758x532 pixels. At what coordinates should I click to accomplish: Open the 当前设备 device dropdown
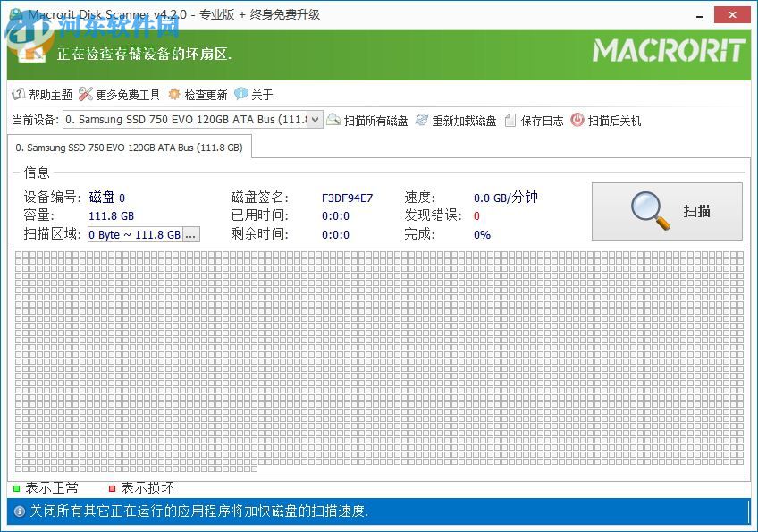(x=192, y=119)
